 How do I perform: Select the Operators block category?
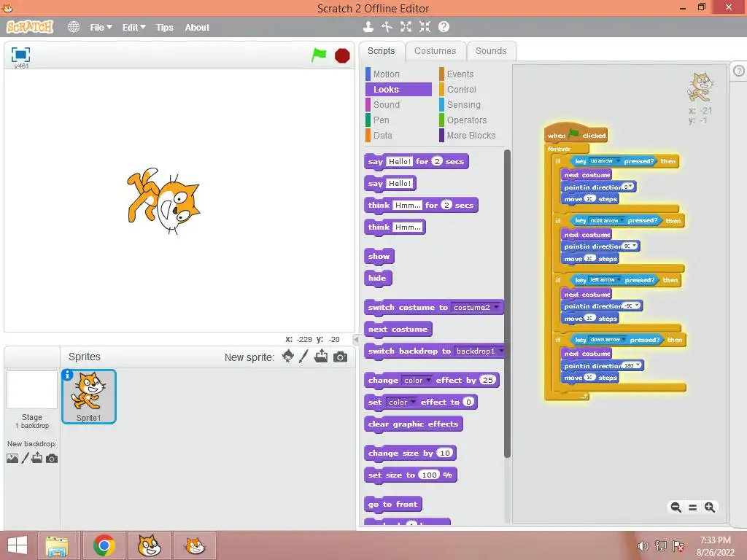(467, 120)
